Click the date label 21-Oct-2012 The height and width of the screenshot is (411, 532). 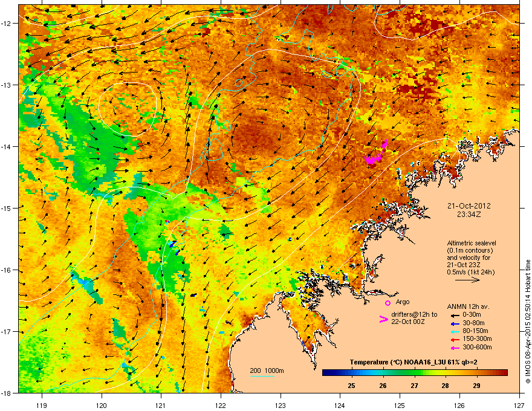469,206
